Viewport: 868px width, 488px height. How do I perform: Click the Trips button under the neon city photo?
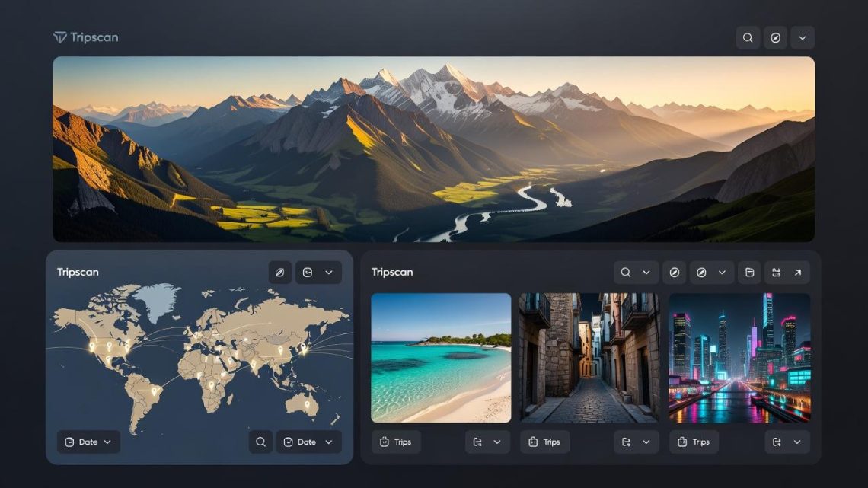coord(694,442)
